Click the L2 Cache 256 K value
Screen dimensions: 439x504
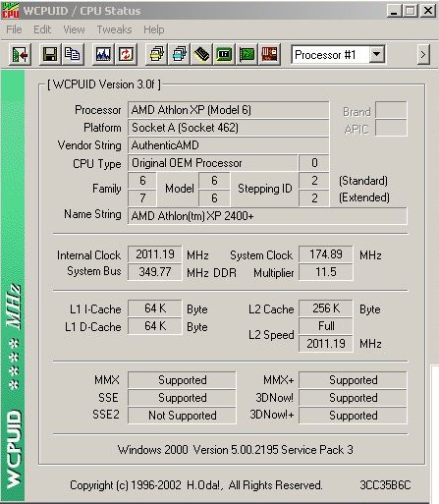click(x=326, y=308)
